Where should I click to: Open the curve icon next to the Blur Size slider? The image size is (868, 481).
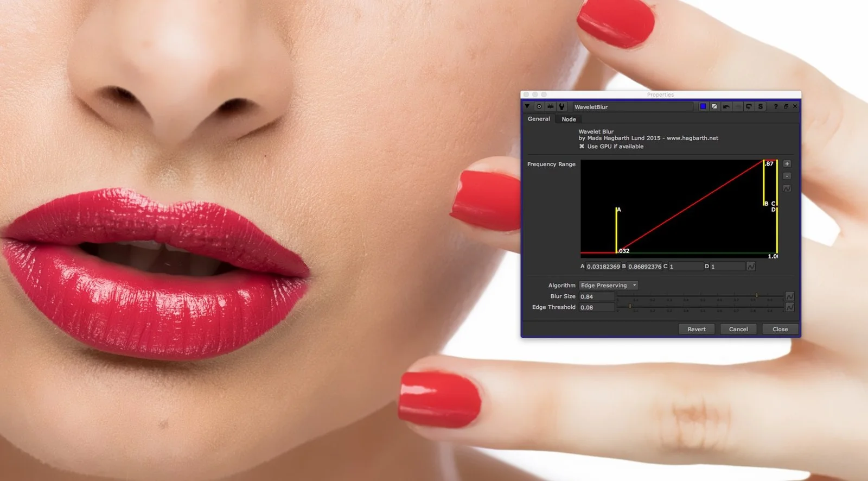click(x=790, y=296)
